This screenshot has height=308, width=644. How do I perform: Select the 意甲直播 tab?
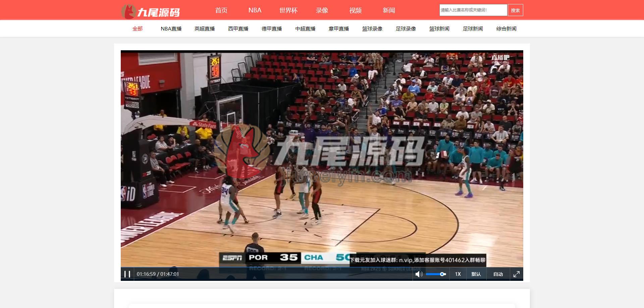click(339, 29)
